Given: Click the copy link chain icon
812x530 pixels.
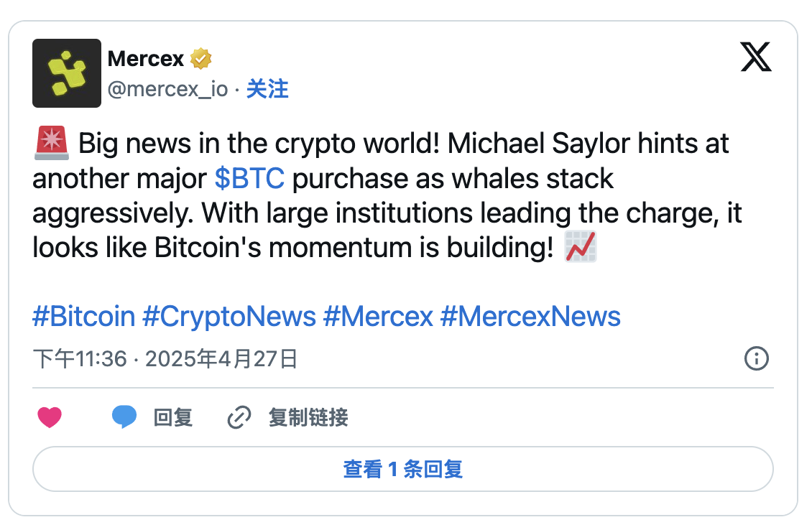Looking at the screenshot, I should click(239, 417).
